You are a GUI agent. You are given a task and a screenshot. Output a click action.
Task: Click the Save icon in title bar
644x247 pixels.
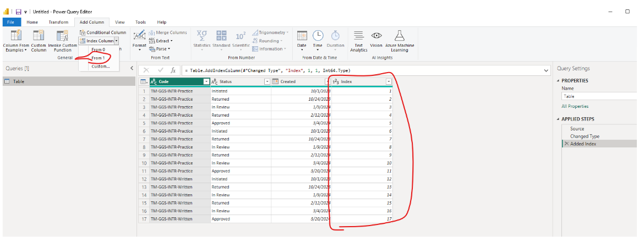click(x=19, y=12)
